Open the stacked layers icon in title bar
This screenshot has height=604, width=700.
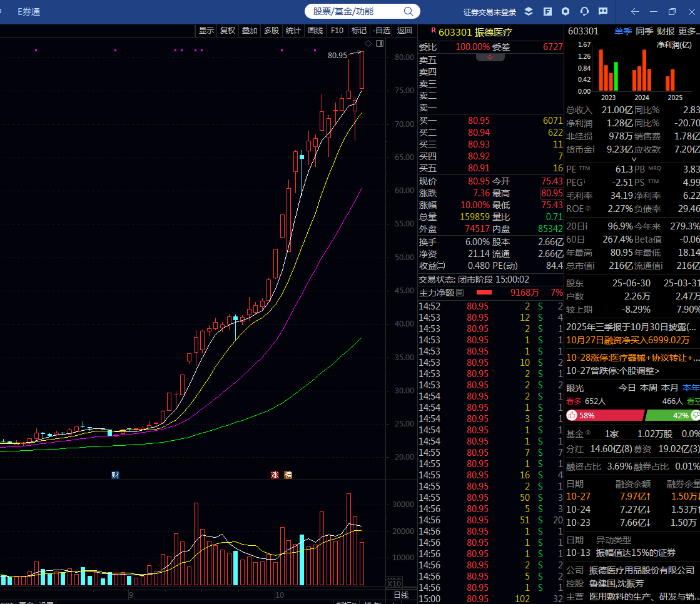coord(529,12)
